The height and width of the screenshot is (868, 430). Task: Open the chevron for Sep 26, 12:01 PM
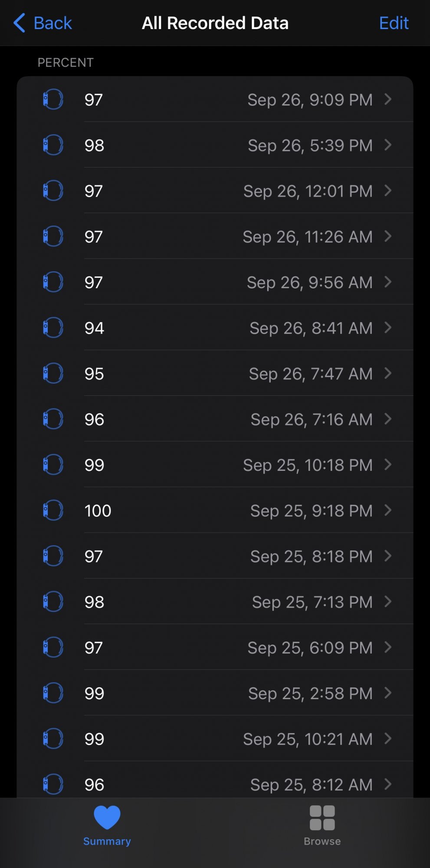(388, 191)
